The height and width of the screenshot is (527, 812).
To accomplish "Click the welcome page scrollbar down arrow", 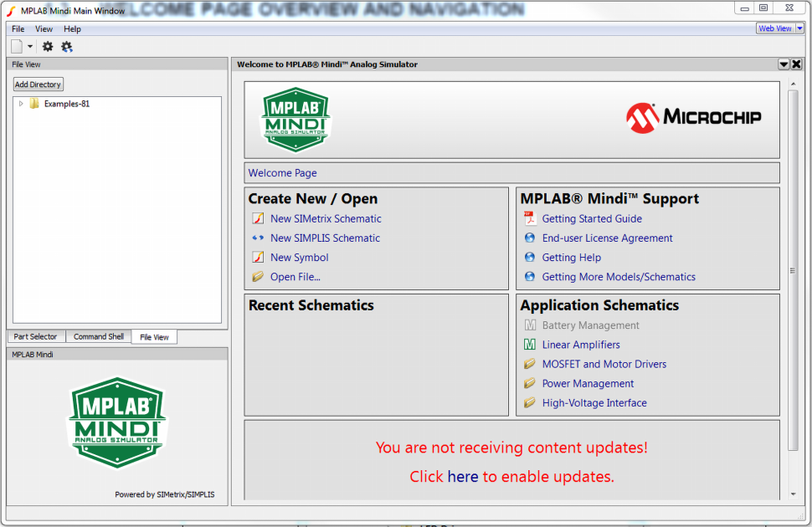I will tap(793, 494).
